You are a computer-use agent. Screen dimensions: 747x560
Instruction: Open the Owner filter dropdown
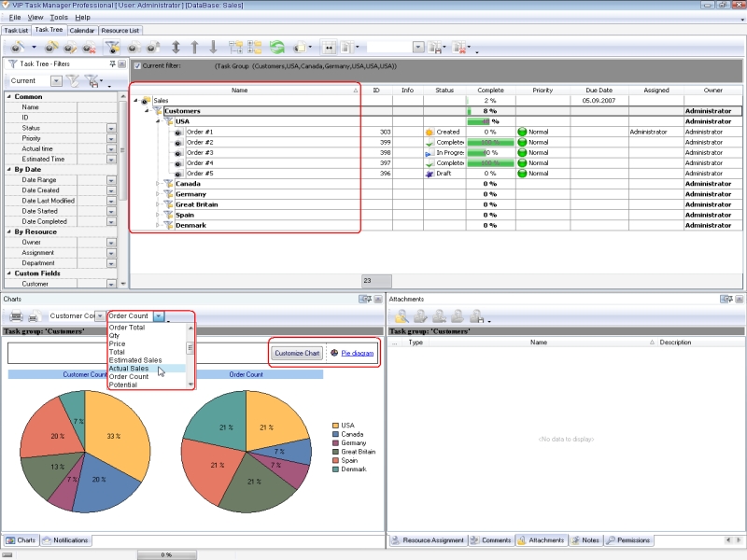(111, 243)
